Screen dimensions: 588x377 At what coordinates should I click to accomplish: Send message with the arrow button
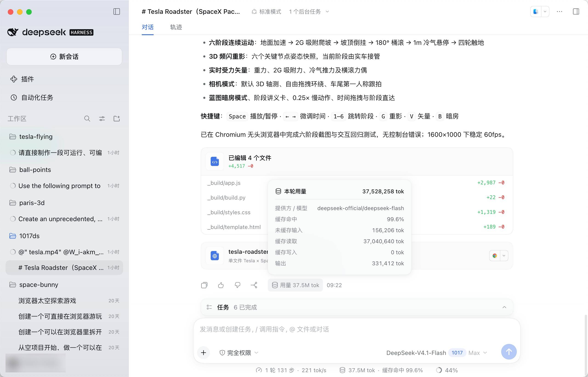509,352
